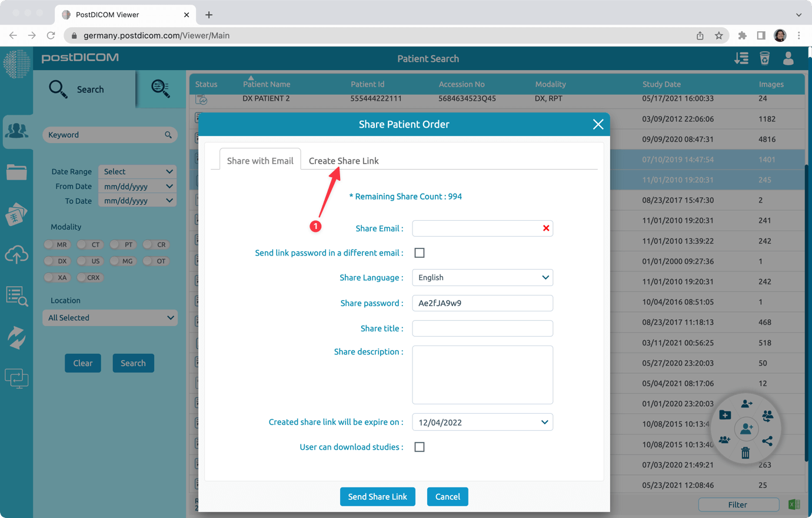Select the Search panel tab
Image resolution: width=812 pixels, height=518 pixels.
tap(85, 89)
